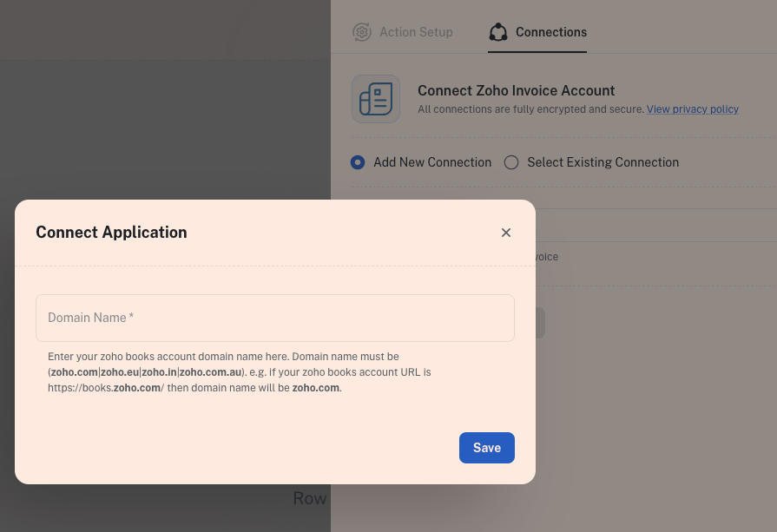Click the Zoho Invoice app logo
This screenshot has height=532, width=777.
point(376,99)
